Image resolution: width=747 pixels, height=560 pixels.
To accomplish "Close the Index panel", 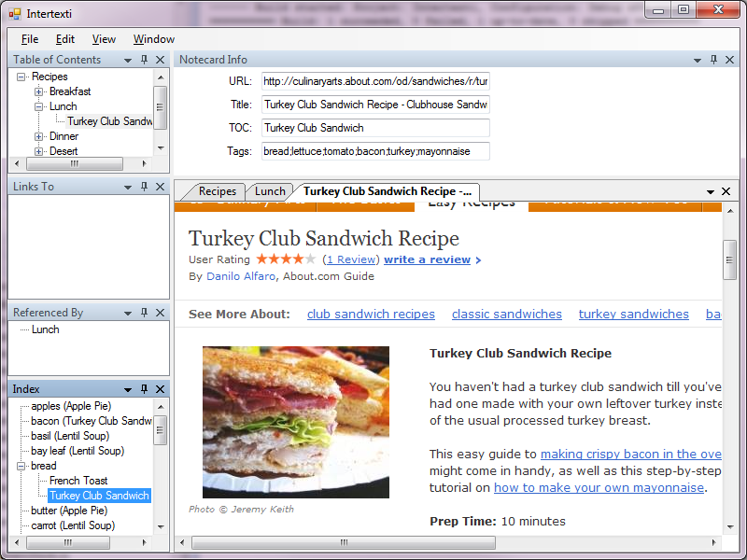I will click(x=160, y=389).
